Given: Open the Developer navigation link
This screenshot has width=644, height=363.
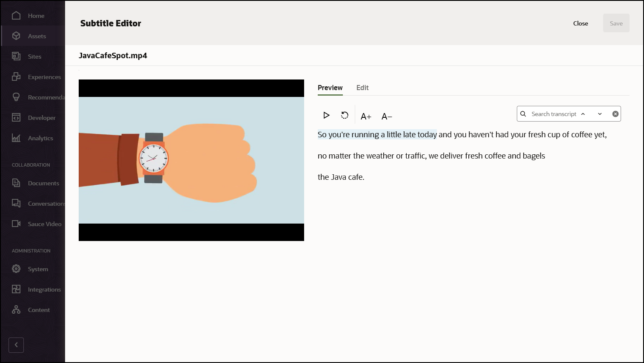Looking at the screenshot, I should (x=42, y=118).
